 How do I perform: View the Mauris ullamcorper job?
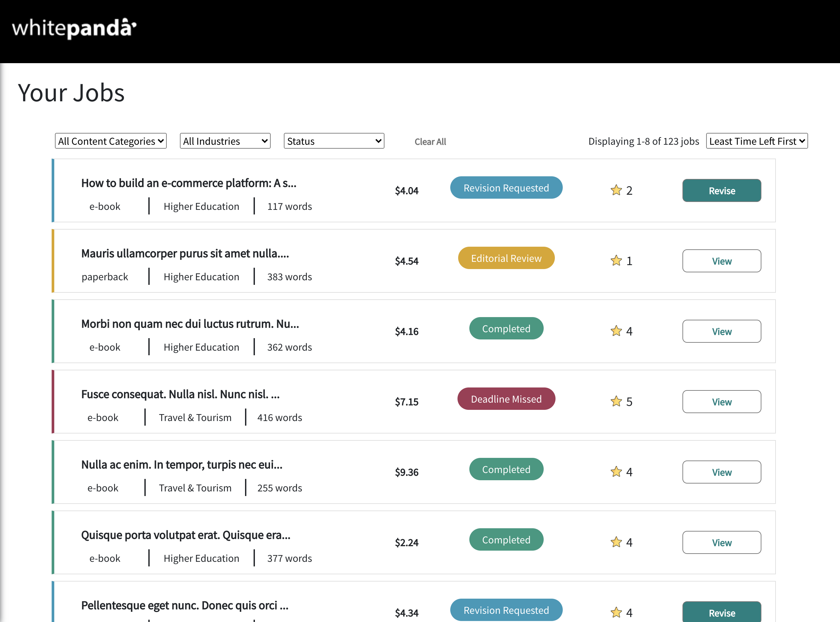[721, 261]
